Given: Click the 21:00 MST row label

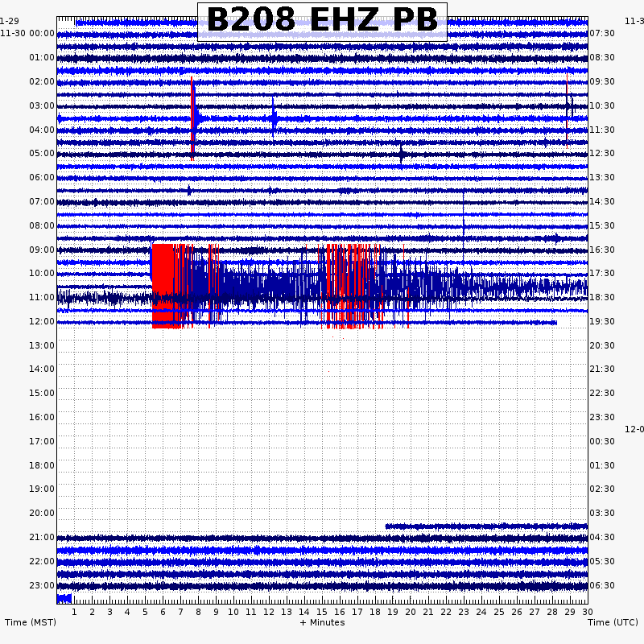Looking at the screenshot, I should [42, 537].
